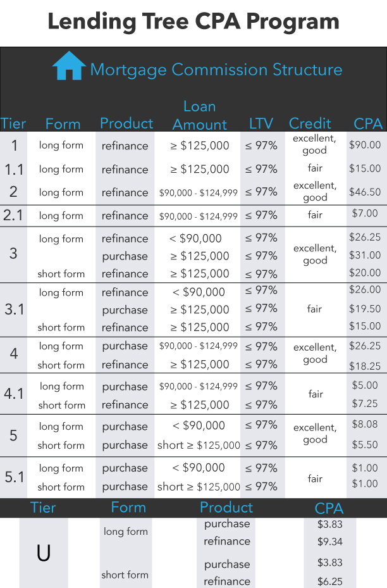The image size is (387, 588).
Task: Click the $8.08 CPA value
Action: pyautogui.click(x=365, y=425)
